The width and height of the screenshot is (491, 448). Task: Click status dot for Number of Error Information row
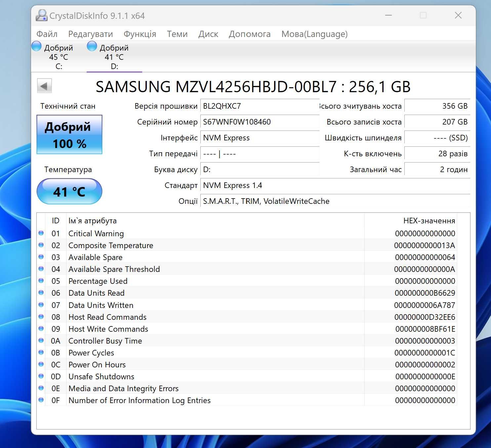click(x=41, y=400)
